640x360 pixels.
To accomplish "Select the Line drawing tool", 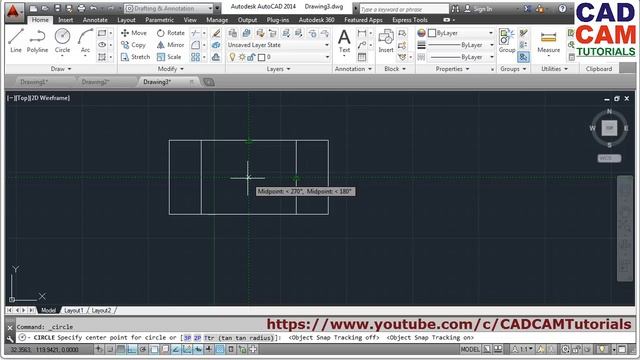I will tap(16, 40).
